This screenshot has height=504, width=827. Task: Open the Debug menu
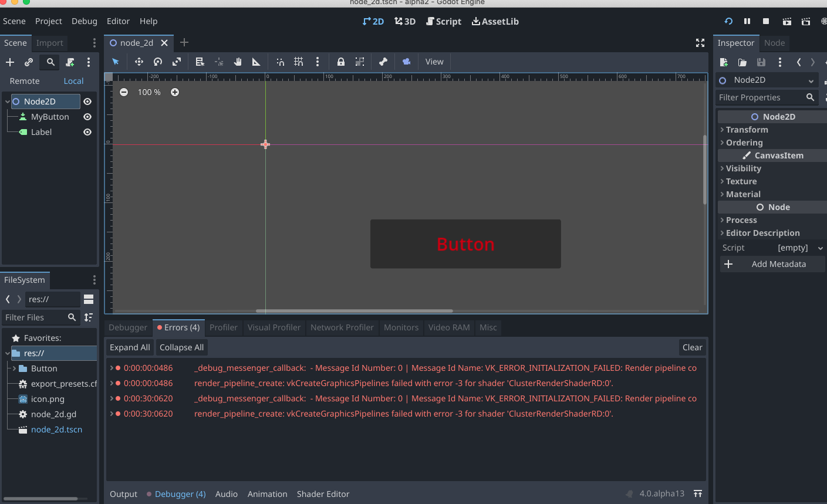pyautogui.click(x=84, y=21)
